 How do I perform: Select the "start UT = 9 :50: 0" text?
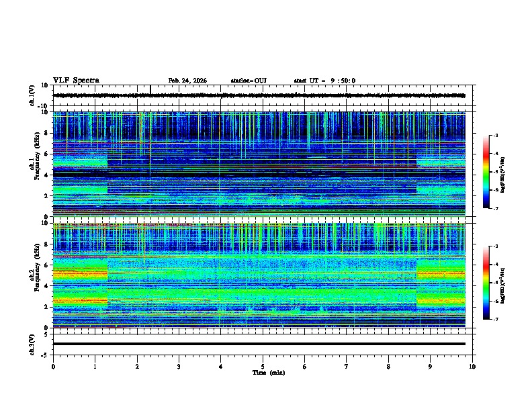point(324,81)
